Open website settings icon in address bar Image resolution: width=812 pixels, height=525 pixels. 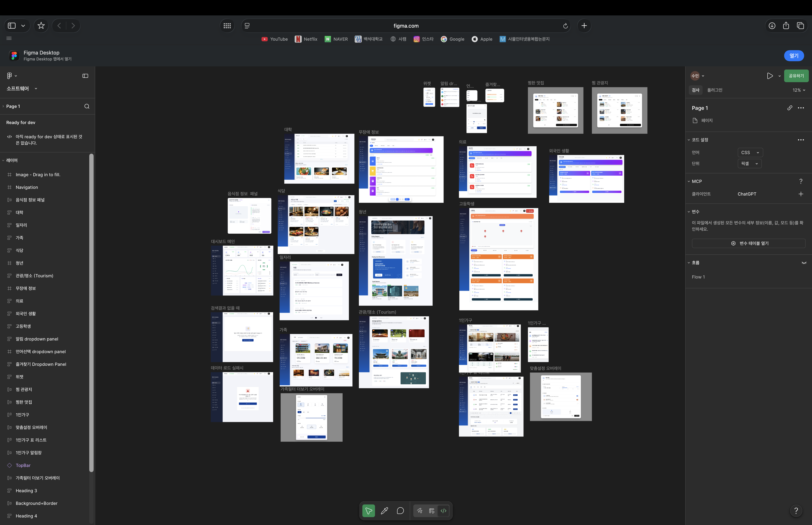[x=247, y=25]
